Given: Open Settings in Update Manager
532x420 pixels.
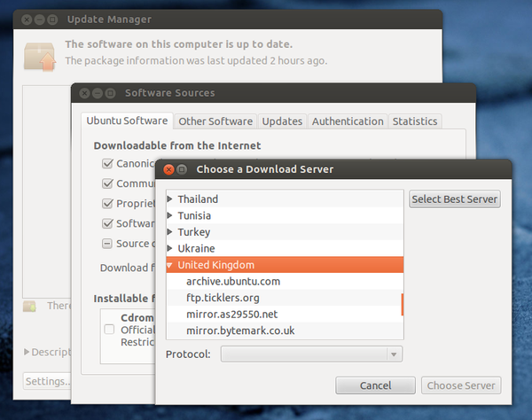Looking at the screenshot, I should coord(48,381).
